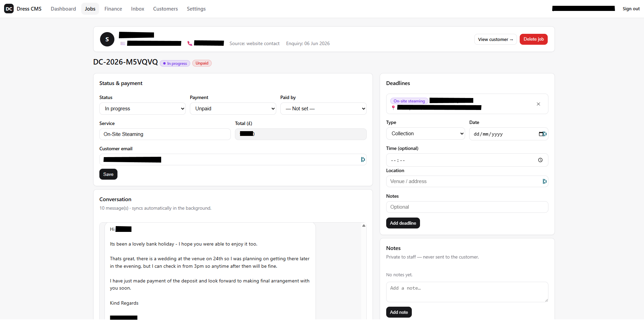Viewport: 644px width, 320px height.
Task: Click the In progress status badge
Action: [x=175, y=64]
